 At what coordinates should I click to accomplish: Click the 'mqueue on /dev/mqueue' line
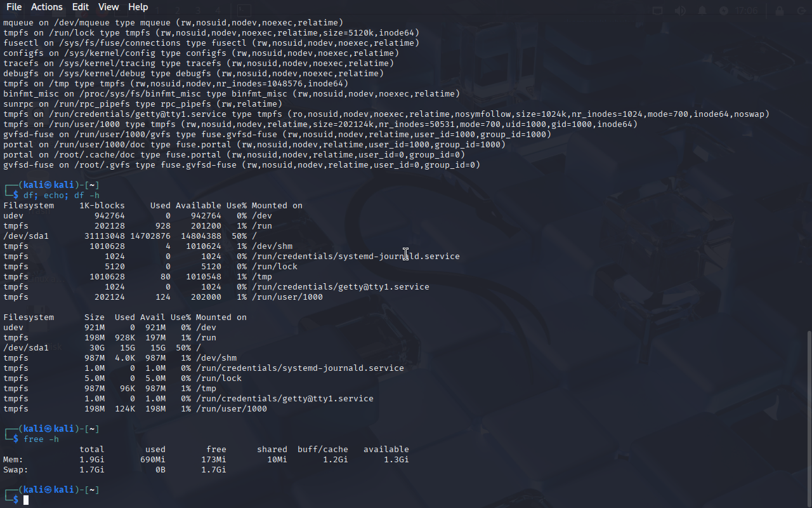(x=173, y=22)
